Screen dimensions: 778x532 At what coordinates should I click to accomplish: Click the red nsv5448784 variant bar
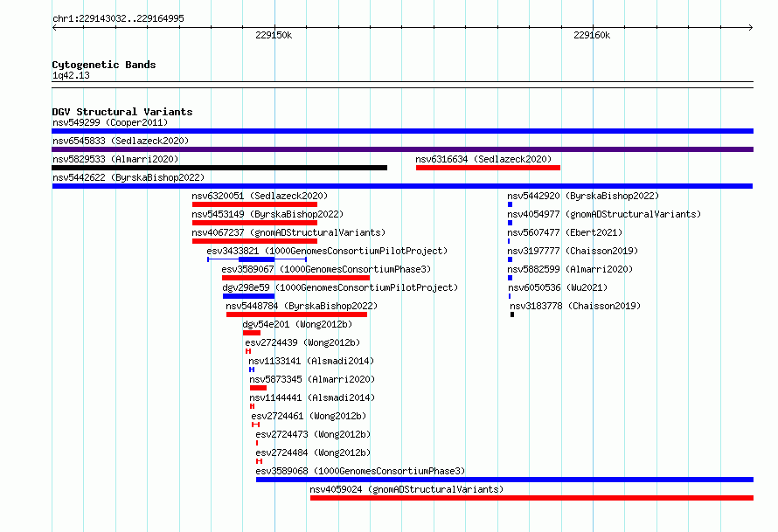tap(296, 314)
